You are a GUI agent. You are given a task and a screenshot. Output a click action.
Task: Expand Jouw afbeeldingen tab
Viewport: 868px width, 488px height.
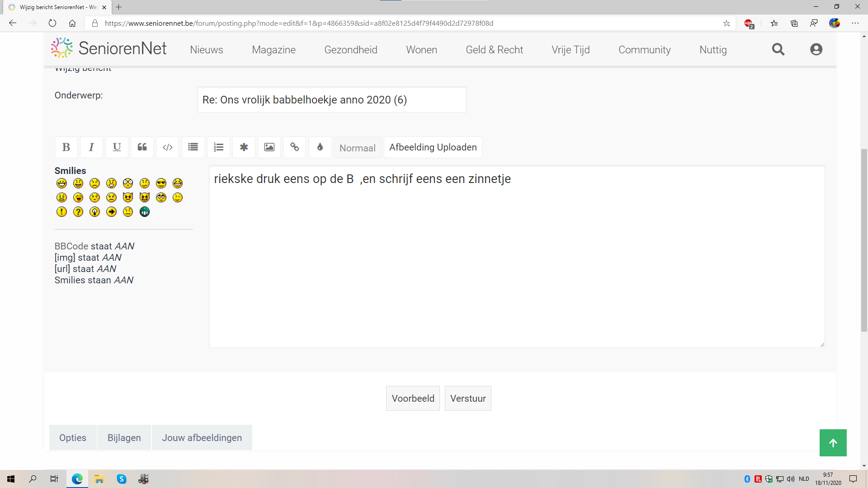(x=202, y=437)
